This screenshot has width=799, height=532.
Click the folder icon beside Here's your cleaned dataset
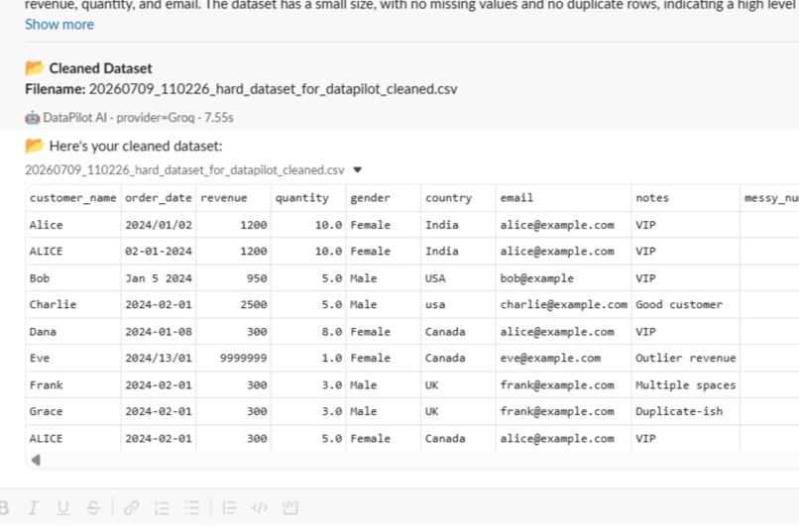pos(34,146)
